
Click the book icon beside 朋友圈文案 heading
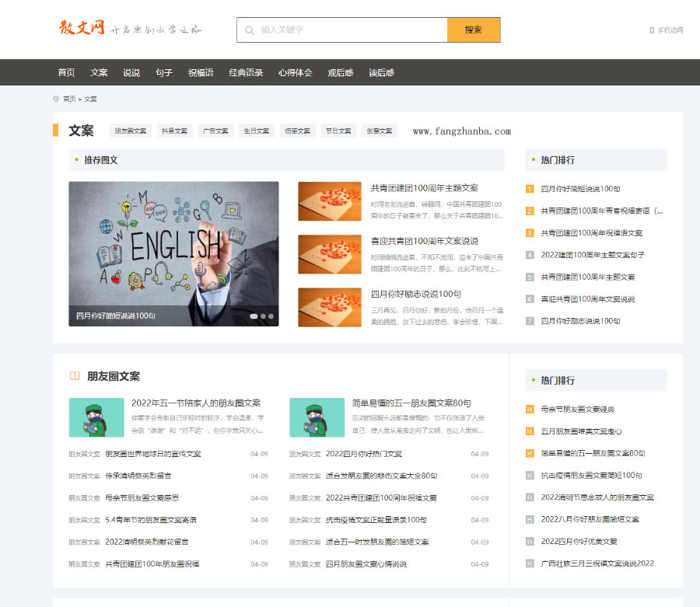(x=75, y=376)
